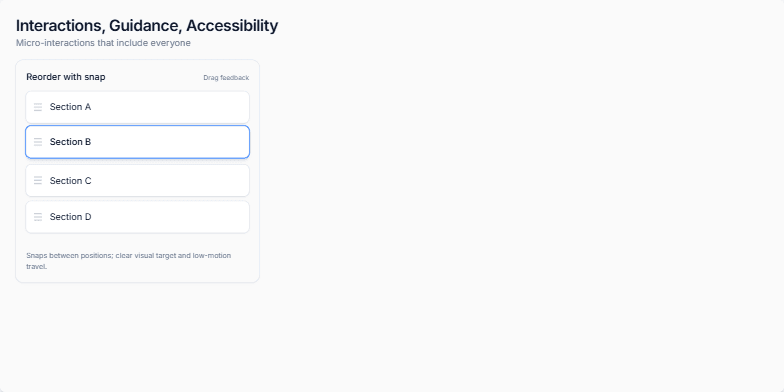The height and width of the screenshot is (392, 784).
Task: Click the 'Section D' text label
Action: click(70, 217)
